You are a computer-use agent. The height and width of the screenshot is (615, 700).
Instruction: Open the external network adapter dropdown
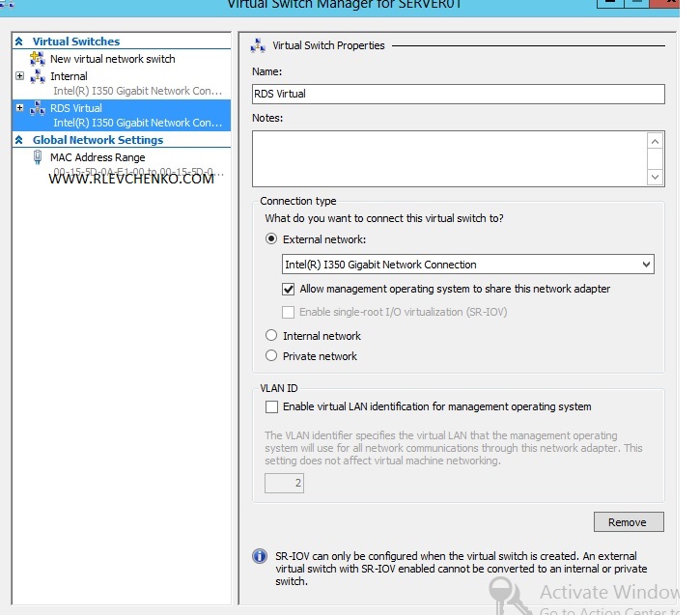(x=646, y=265)
